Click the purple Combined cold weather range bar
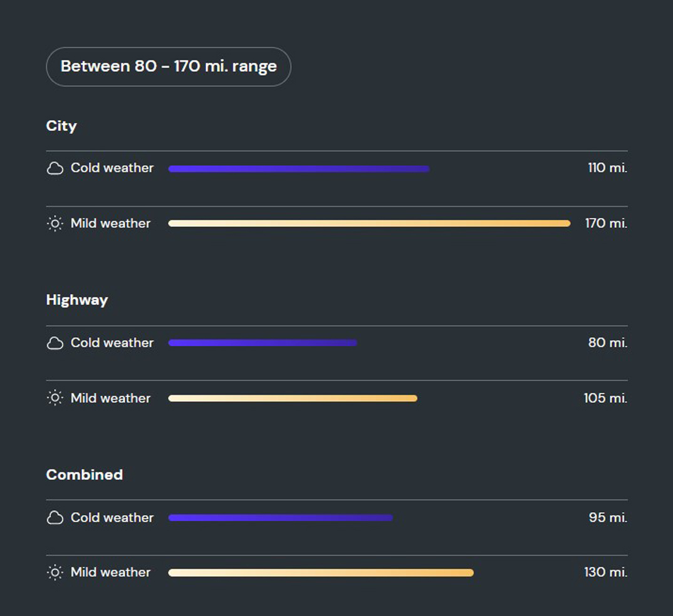 tap(281, 518)
